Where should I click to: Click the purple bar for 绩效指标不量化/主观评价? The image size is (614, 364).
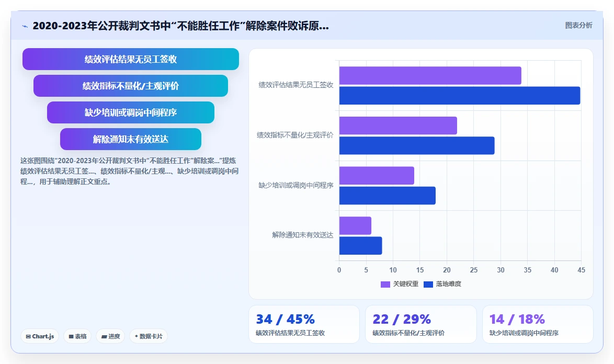tap(398, 126)
